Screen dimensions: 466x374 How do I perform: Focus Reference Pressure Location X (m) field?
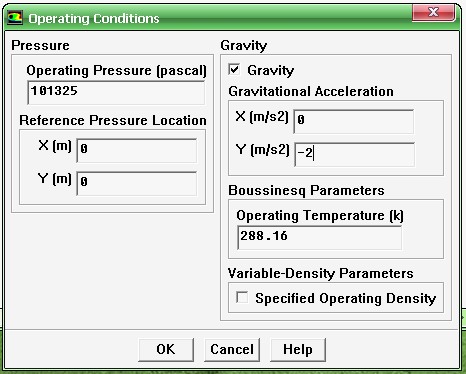coord(137,150)
